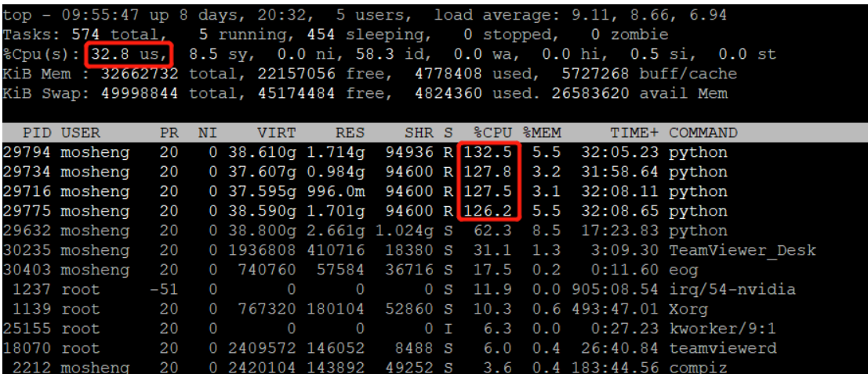868x374 pixels.
Task: Click the PID column header
Action: click(37, 133)
